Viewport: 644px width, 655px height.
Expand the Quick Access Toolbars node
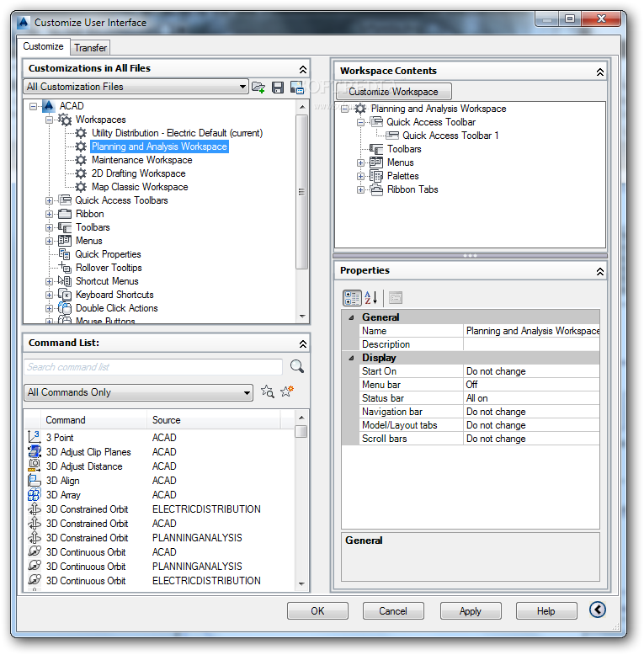(49, 200)
